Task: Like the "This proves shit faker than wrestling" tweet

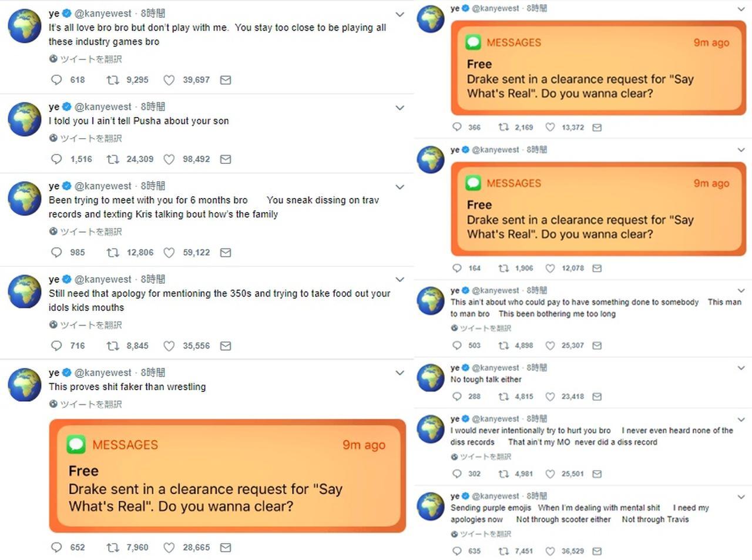Action: [169, 548]
